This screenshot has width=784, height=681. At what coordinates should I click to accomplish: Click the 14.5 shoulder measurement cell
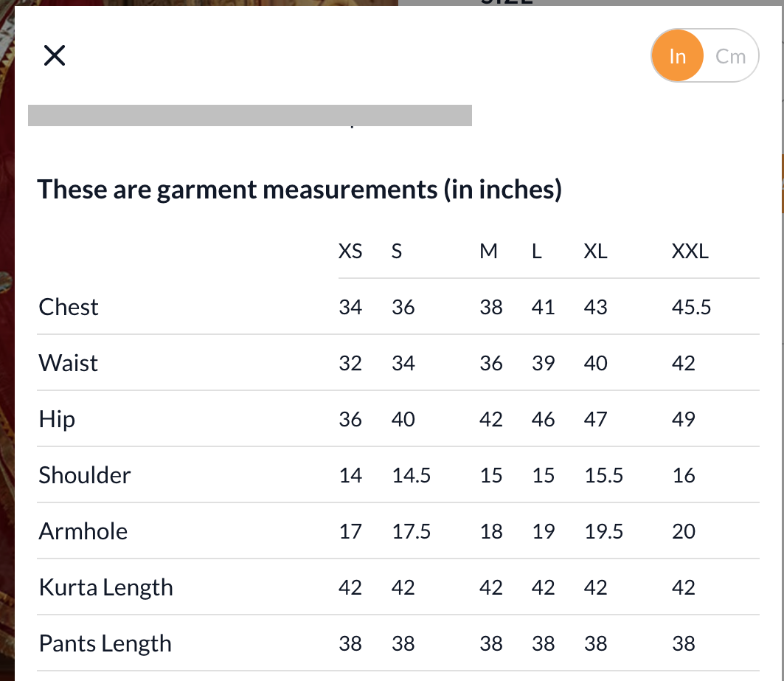point(411,475)
